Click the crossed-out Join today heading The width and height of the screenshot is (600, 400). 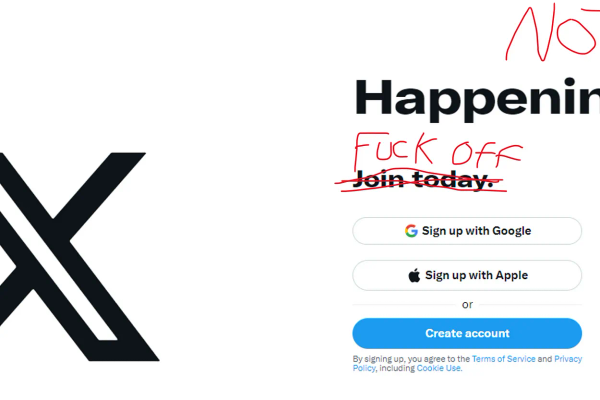point(421,179)
